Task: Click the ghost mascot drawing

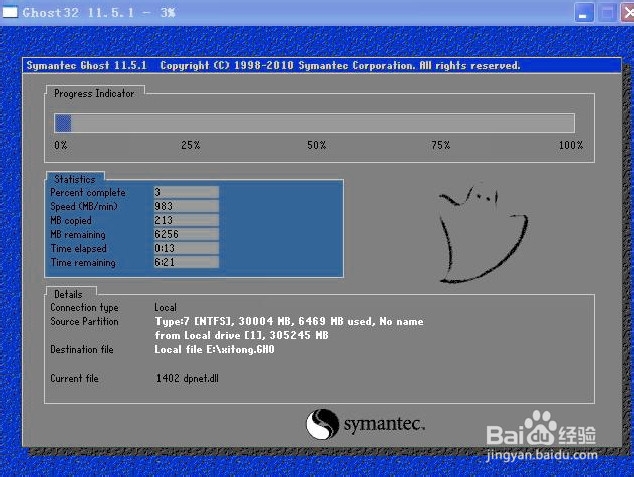Action: click(483, 233)
